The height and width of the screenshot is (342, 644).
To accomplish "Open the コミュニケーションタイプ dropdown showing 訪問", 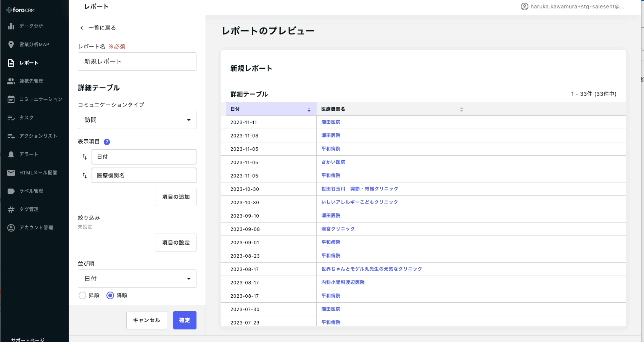I will 137,120.
